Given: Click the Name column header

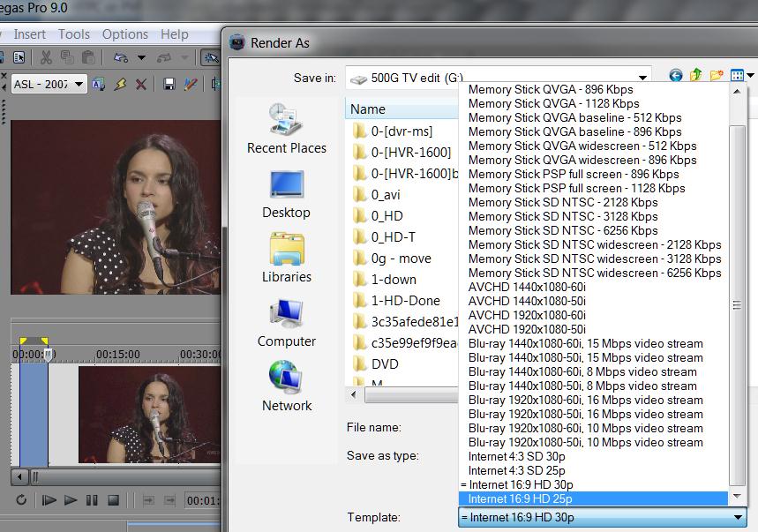Looking at the screenshot, I should (402, 109).
